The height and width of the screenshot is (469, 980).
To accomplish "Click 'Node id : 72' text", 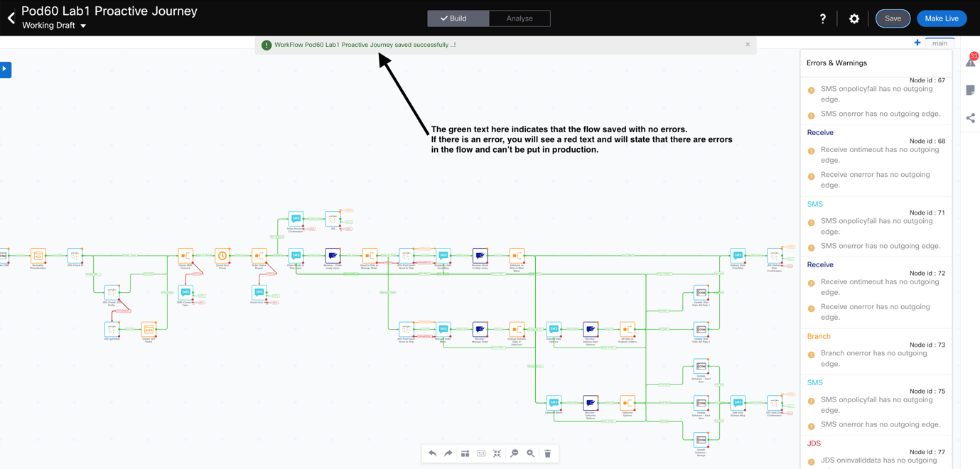I will [927, 273].
